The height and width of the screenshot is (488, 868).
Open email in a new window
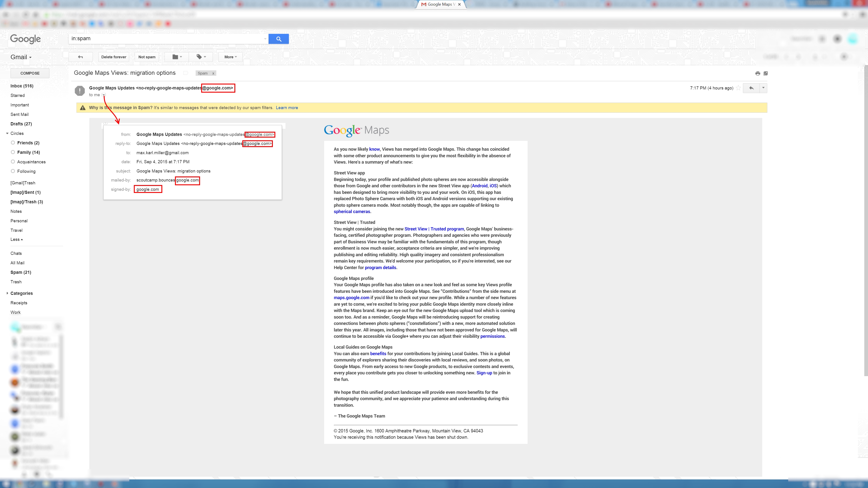point(766,73)
